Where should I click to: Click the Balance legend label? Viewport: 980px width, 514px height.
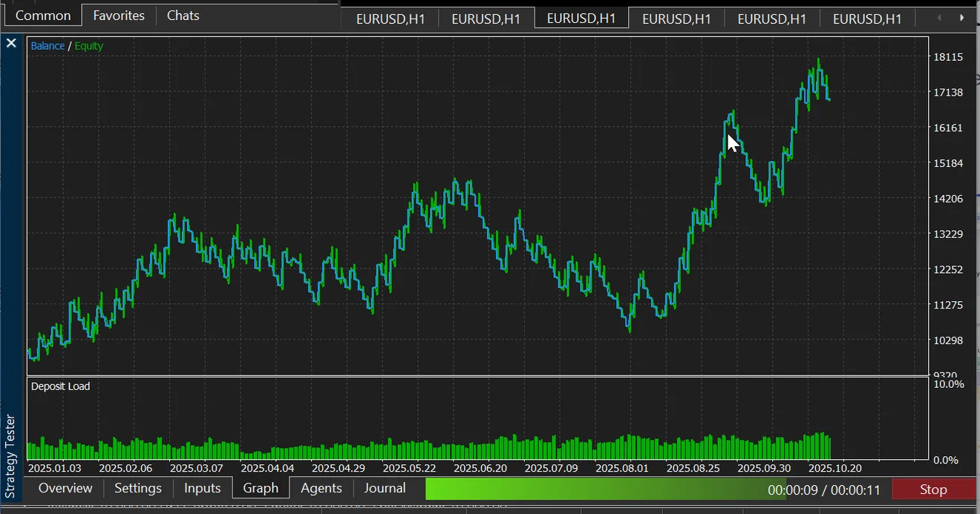[48, 46]
